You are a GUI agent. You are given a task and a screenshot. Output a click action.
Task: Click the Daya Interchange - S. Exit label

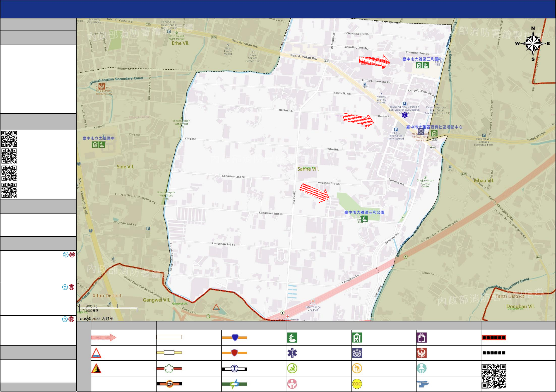[313, 307]
